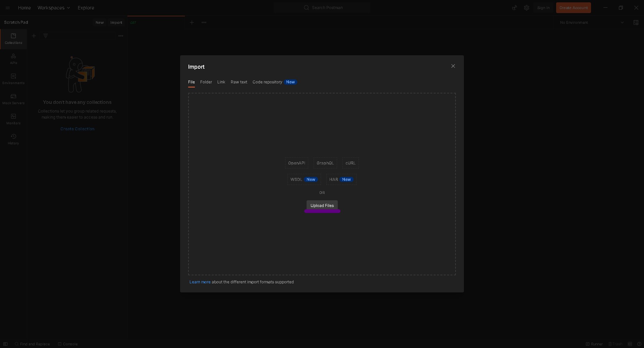Click the Upload Files button
Viewport: 644px width, 348px height.
coord(322,205)
